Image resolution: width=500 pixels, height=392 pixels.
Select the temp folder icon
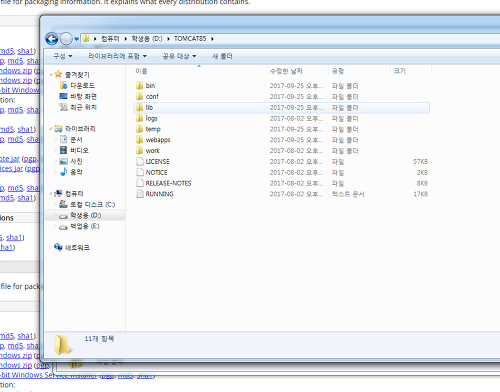coord(140,129)
